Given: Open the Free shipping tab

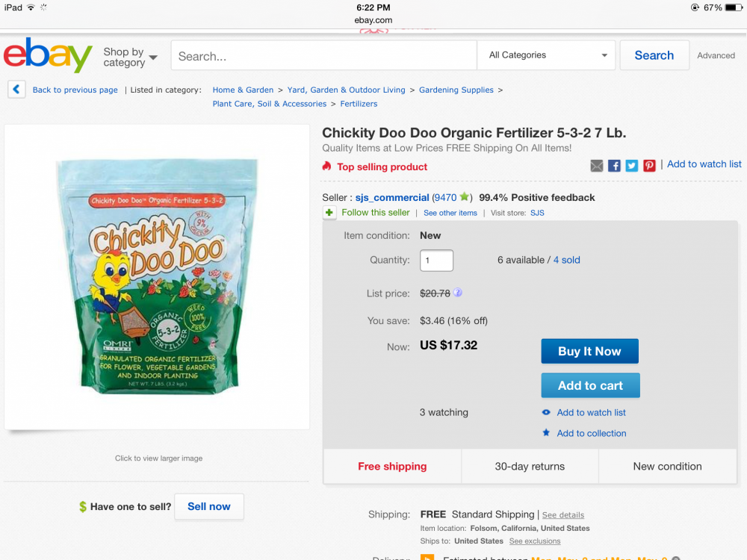Looking at the screenshot, I should [x=392, y=466].
